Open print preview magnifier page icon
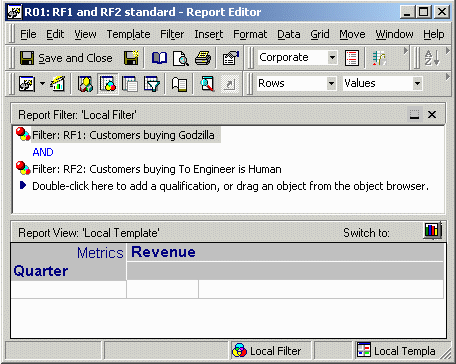Image resolution: width=456 pixels, height=364 pixels. (x=181, y=58)
